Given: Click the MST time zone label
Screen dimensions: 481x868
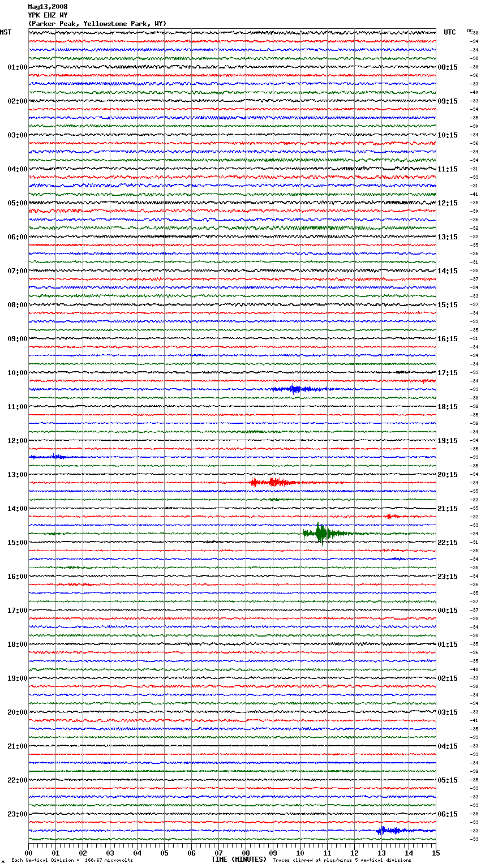Looking at the screenshot, I should pos(6,32).
